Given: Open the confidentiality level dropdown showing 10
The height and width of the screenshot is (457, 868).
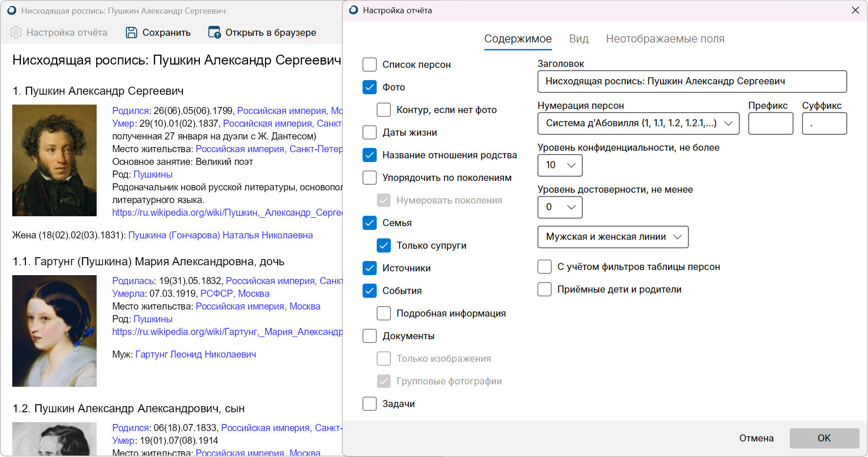Looking at the screenshot, I should [560, 165].
